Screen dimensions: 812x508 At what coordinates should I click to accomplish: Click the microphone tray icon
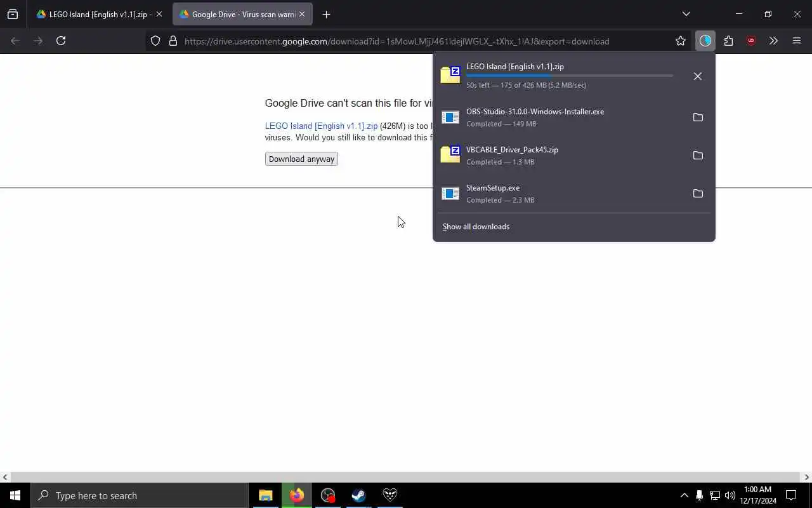699,495
